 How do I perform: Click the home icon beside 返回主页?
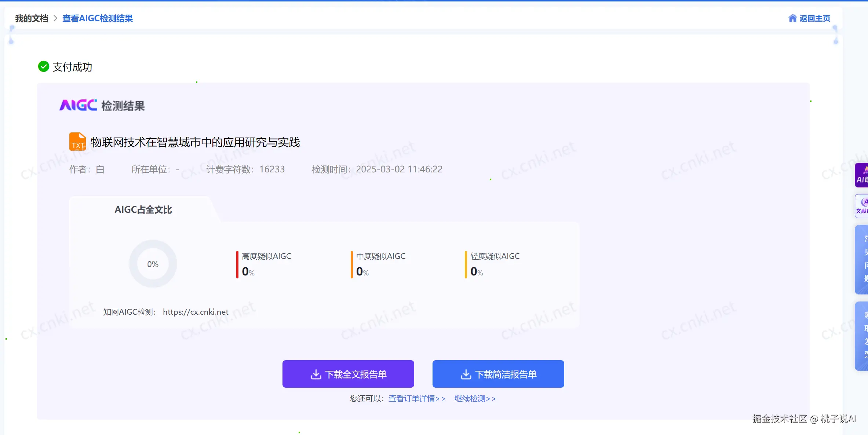(792, 18)
